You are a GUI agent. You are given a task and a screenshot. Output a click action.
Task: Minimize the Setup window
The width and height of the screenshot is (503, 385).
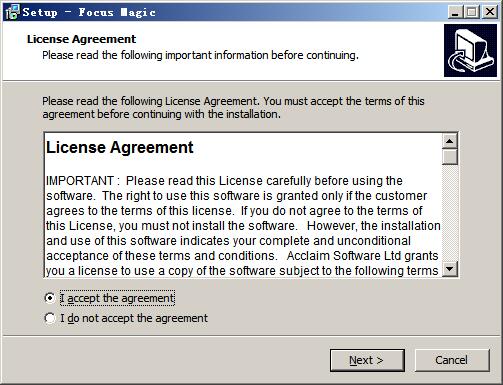(x=455, y=12)
